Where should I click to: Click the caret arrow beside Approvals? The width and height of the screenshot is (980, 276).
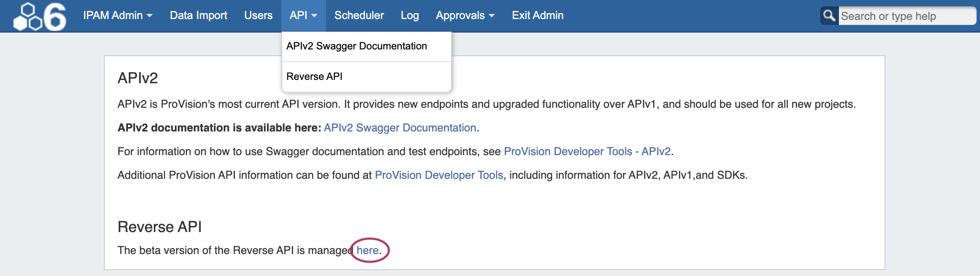click(x=492, y=16)
